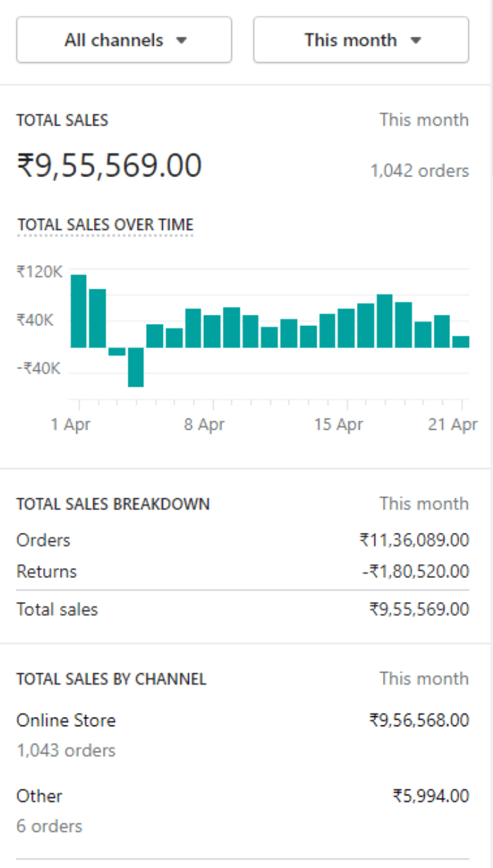
Task: Click the ₹120K y-axis label
Action: (x=39, y=272)
